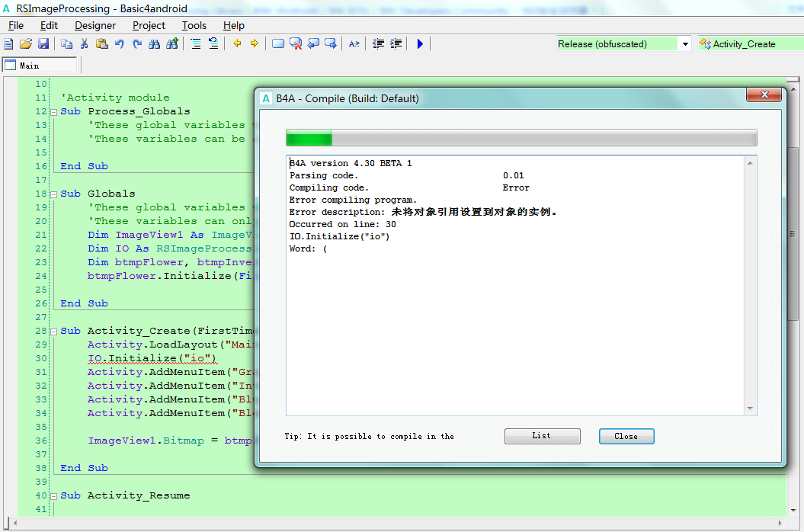This screenshot has height=532, width=804.
Task: Click the editor horizontal scroll left arrow
Action: coord(15,524)
